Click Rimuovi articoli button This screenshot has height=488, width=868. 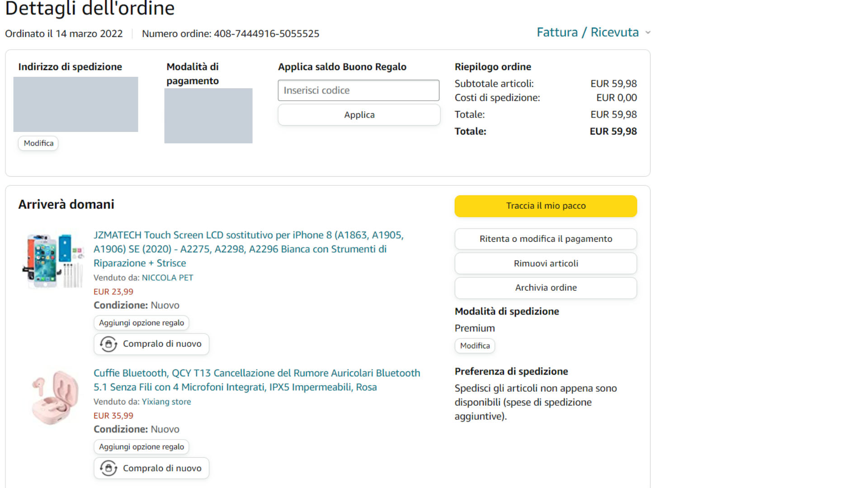[x=546, y=263]
